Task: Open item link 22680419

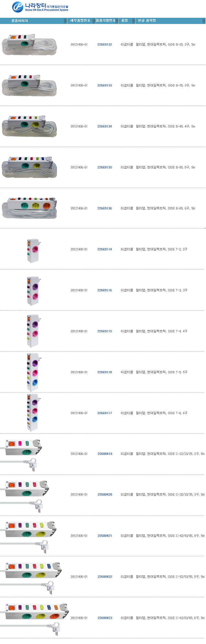Action: 105,454
